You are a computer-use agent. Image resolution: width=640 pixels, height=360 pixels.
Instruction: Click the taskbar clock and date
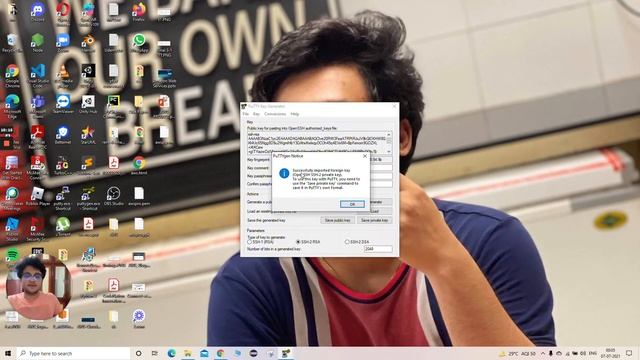click(x=610, y=353)
